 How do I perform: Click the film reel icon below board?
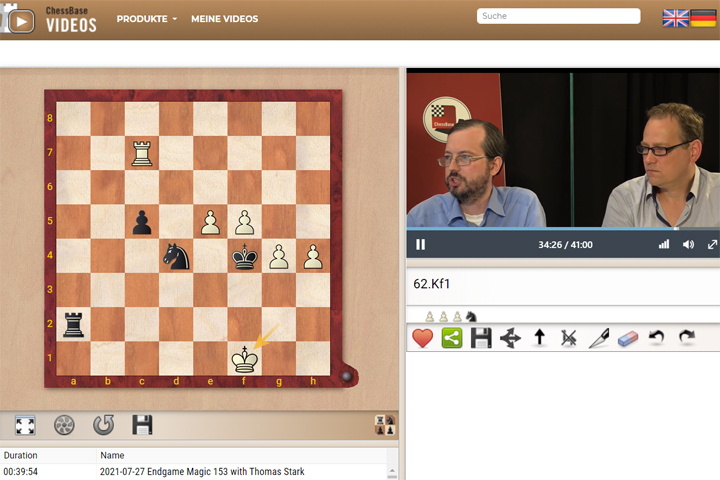click(64, 425)
